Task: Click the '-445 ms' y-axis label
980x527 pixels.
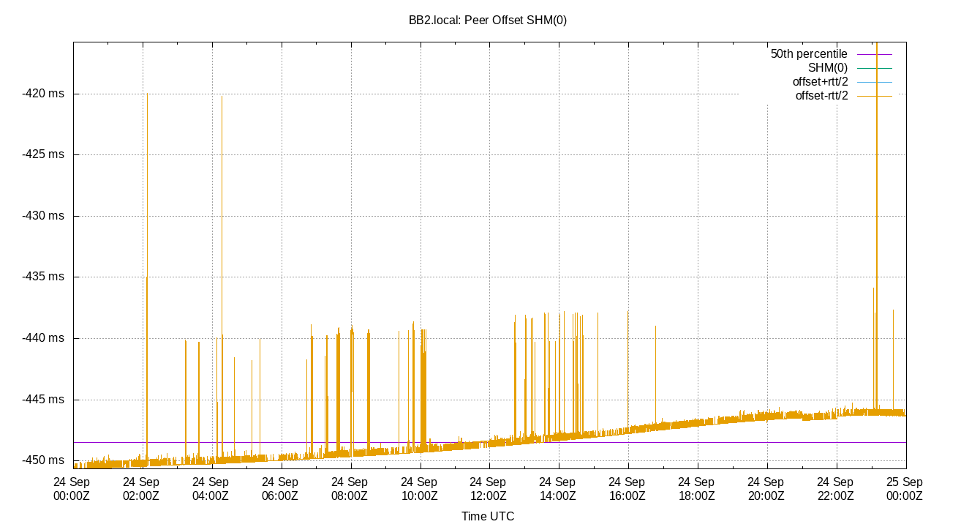Action: coord(43,400)
